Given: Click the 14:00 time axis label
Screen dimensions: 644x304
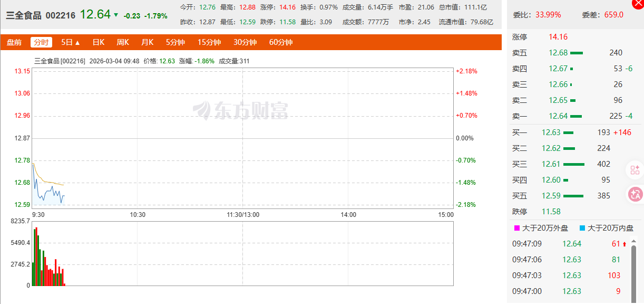Looking at the screenshot, I should (x=348, y=215).
